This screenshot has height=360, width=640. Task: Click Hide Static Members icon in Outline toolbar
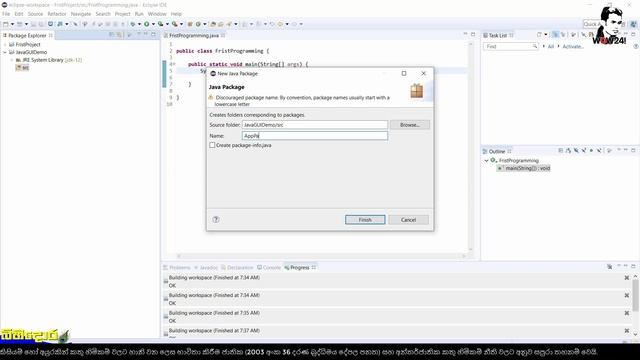[x=584, y=150]
